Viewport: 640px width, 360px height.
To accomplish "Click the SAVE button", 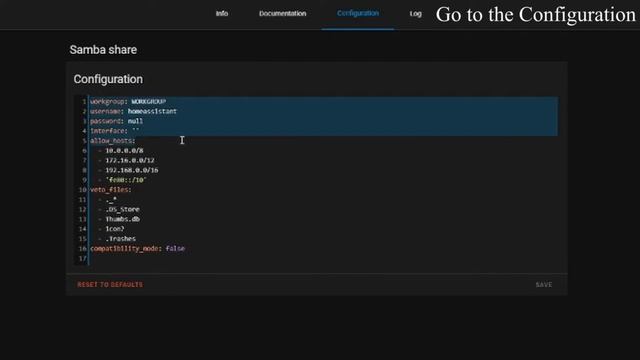I will click(544, 284).
